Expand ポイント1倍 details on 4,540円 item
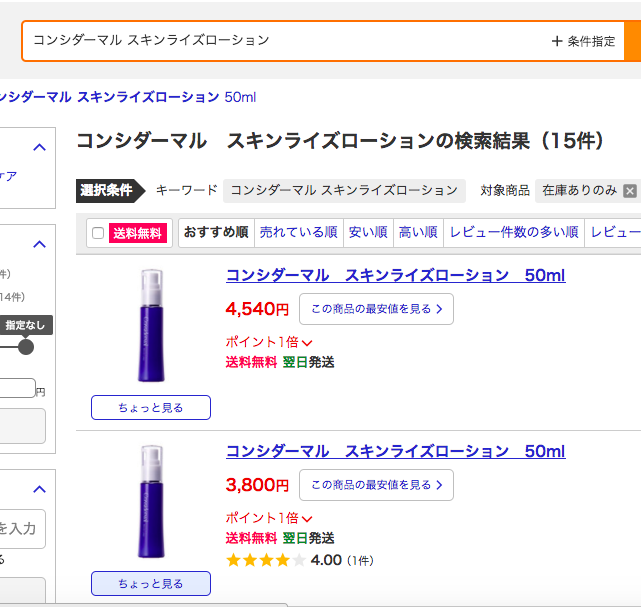The width and height of the screenshot is (641, 607). pyautogui.click(x=269, y=342)
